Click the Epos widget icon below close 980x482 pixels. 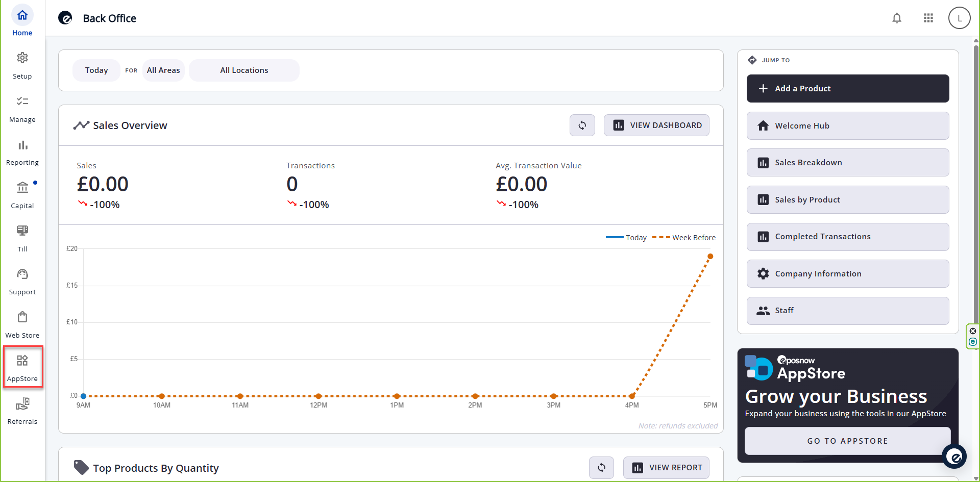[973, 342]
